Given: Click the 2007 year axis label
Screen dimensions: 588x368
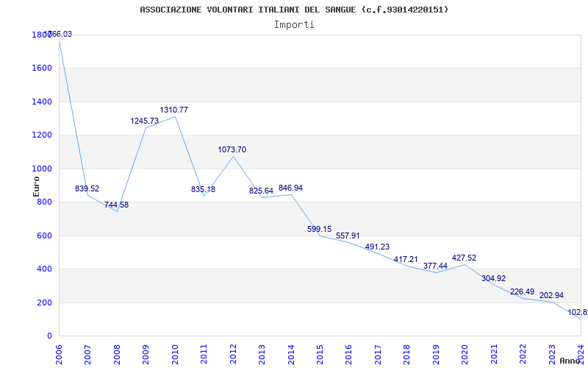Looking at the screenshot, I should [x=87, y=353].
